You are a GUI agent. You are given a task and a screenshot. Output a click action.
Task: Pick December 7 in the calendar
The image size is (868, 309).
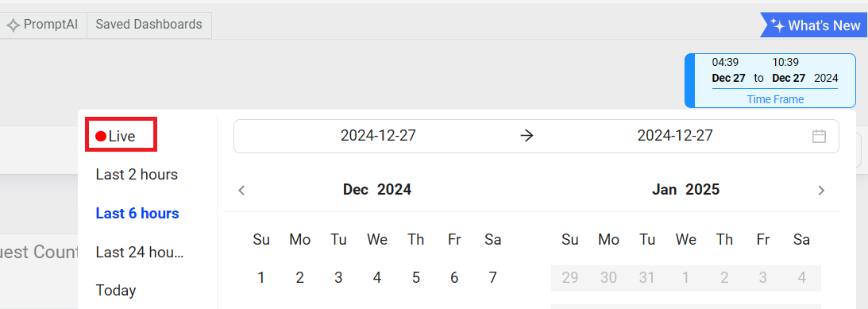492,277
